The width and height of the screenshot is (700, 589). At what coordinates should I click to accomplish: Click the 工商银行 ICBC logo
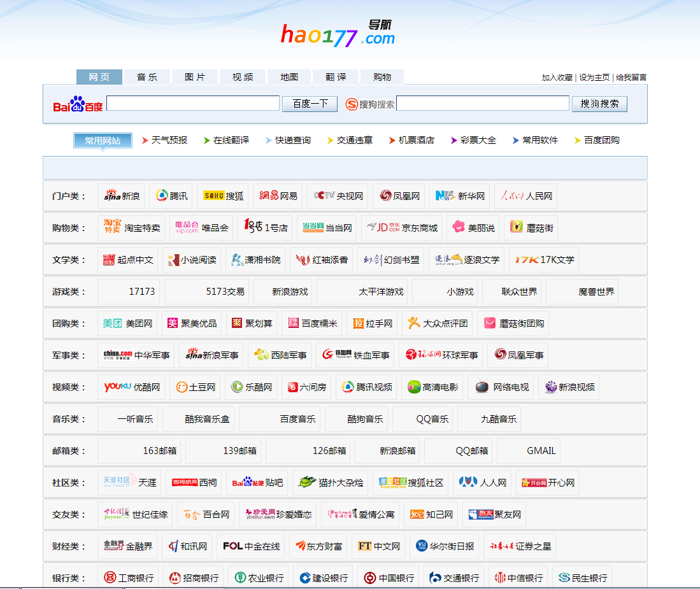[x=110, y=578]
